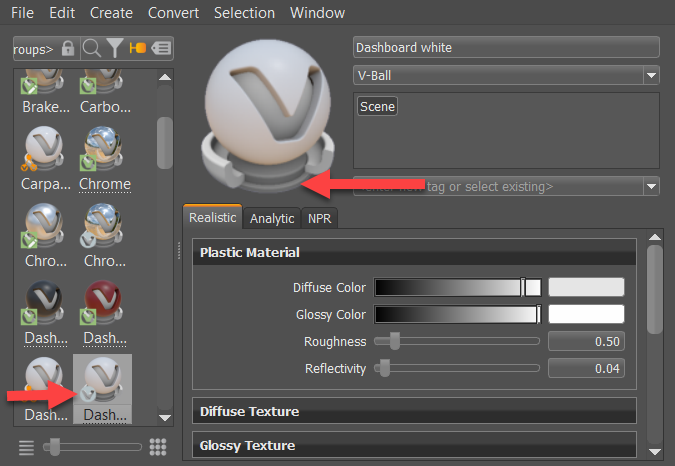675x466 pixels.
Task: Click the Diffuse Color gradient slider
Action: tap(458, 287)
